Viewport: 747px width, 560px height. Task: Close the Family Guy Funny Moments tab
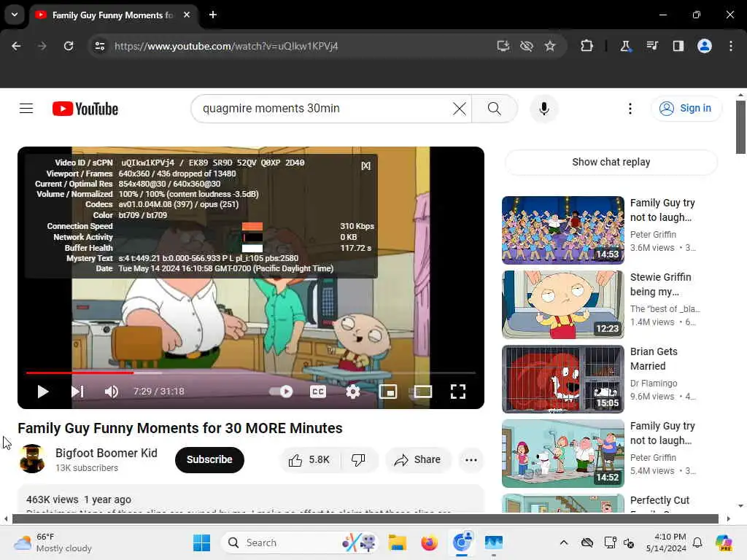[x=187, y=15]
